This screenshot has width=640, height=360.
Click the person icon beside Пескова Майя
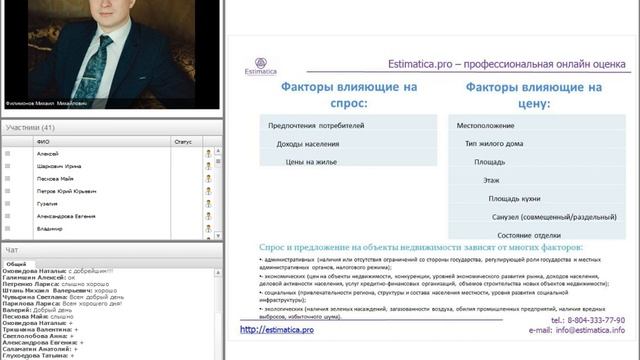pos(209,178)
